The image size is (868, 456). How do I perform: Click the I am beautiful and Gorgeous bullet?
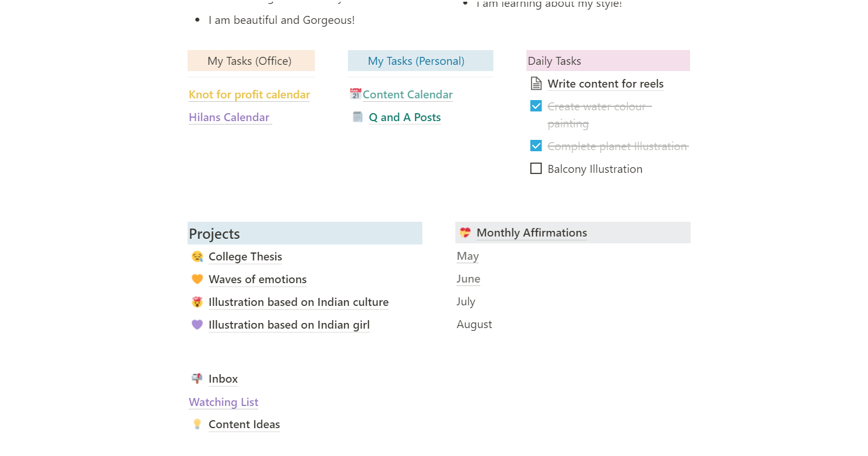point(281,20)
